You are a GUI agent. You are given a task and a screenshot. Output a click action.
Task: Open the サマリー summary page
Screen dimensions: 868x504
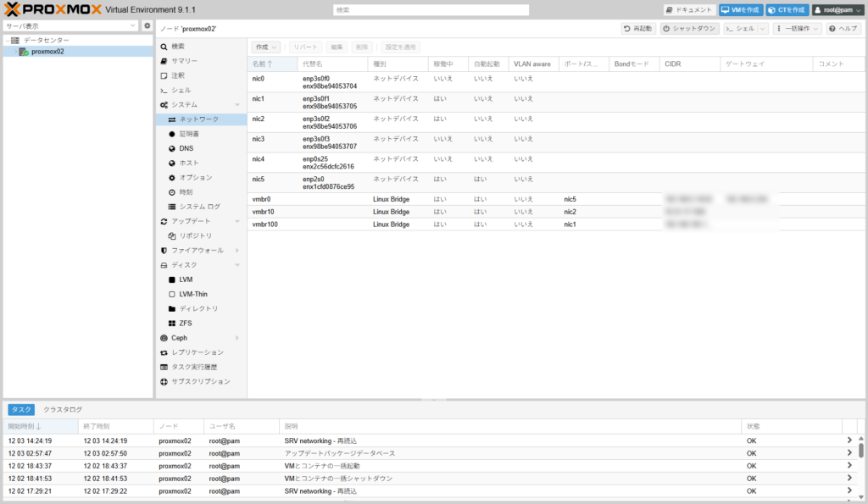[183, 61]
